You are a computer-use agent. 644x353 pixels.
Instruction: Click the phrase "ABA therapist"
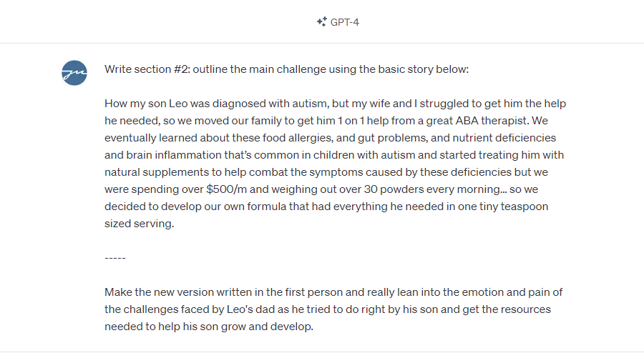[492, 121]
